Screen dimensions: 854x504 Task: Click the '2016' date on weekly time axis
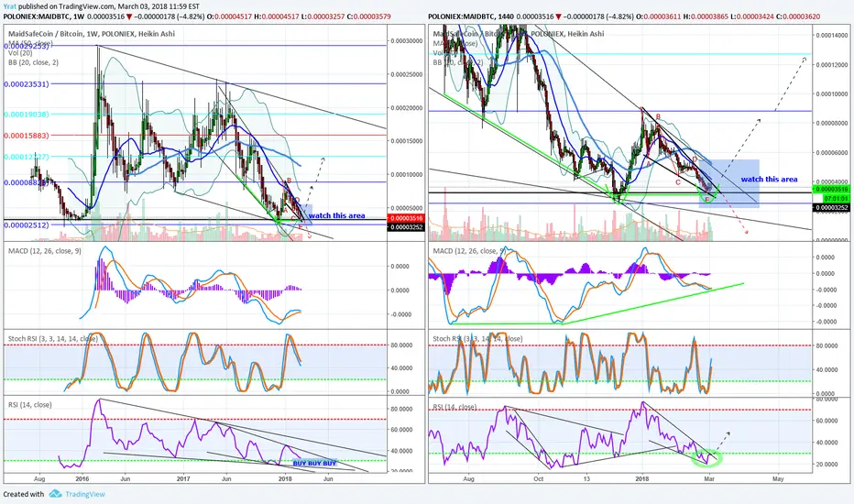82,479
